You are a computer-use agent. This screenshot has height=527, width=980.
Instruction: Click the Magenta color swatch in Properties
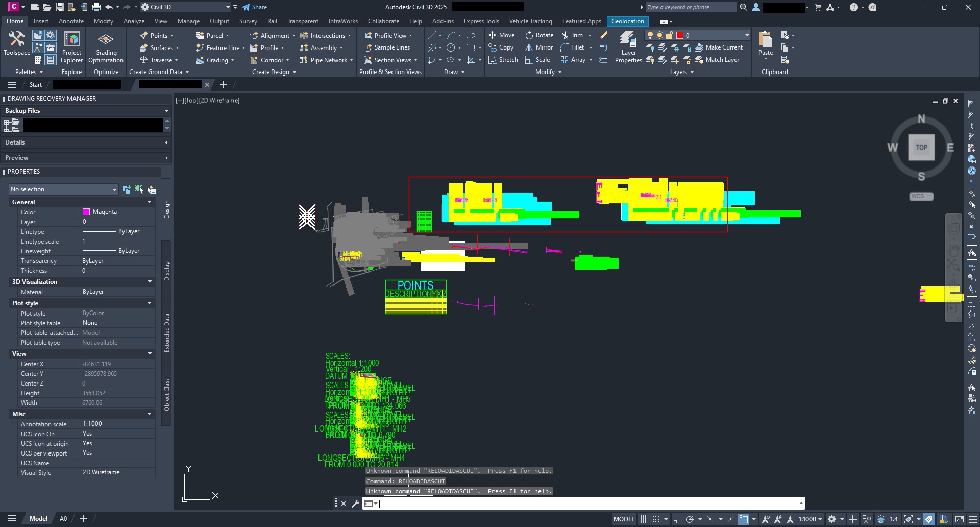tap(87, 211)
